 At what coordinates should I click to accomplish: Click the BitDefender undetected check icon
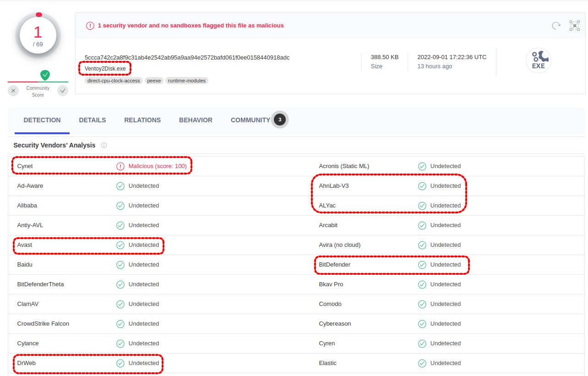[422, 265]
